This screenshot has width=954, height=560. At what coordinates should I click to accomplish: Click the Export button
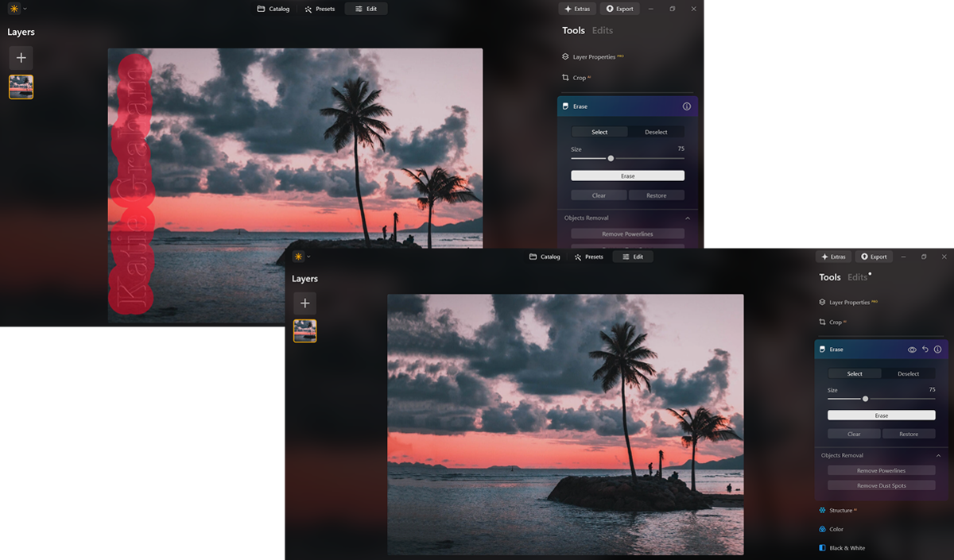(874, 256)
